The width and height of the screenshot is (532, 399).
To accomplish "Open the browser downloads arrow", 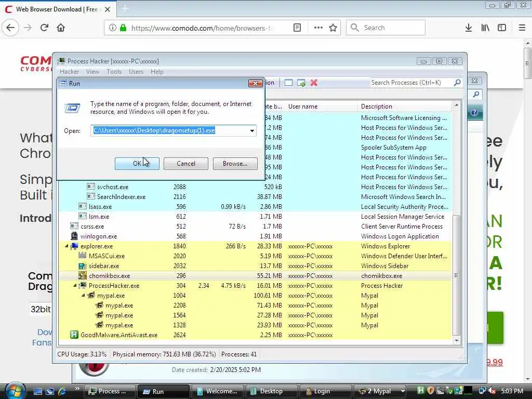I will pyautogui.click(x=468, y=28).
